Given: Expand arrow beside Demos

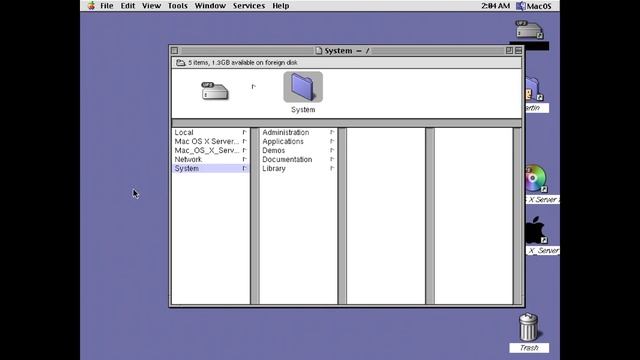Looking at the screenshot, I should [x=332, y=150].
